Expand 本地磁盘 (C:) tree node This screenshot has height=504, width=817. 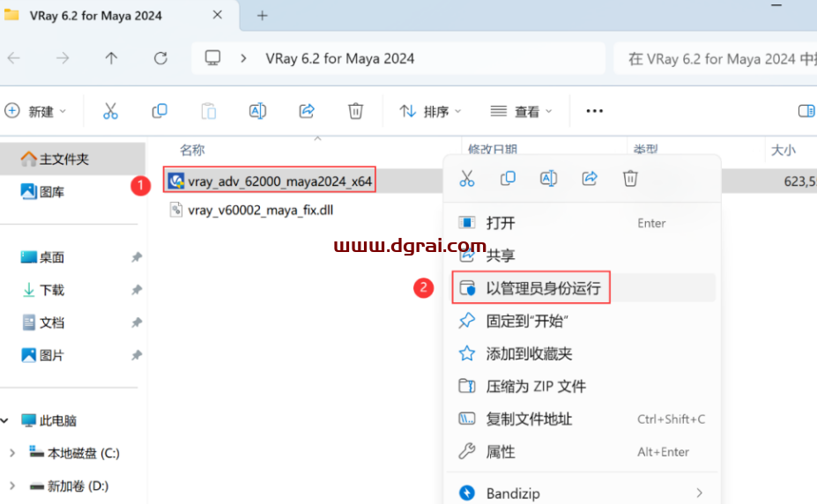12,453
